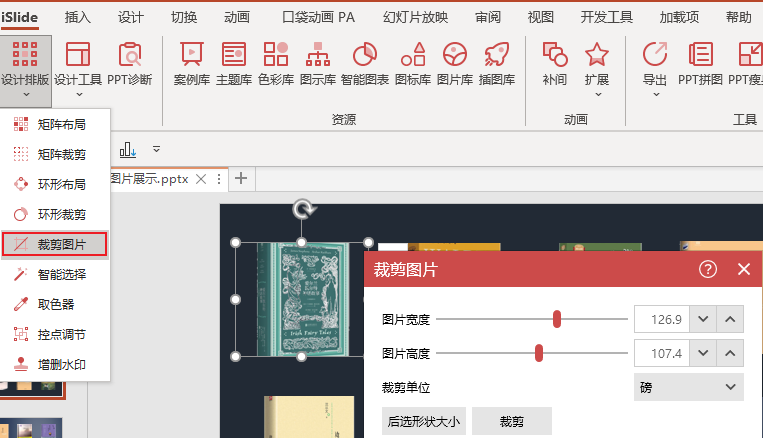Decrease the 图片宽度 value

tap(703, 319)
